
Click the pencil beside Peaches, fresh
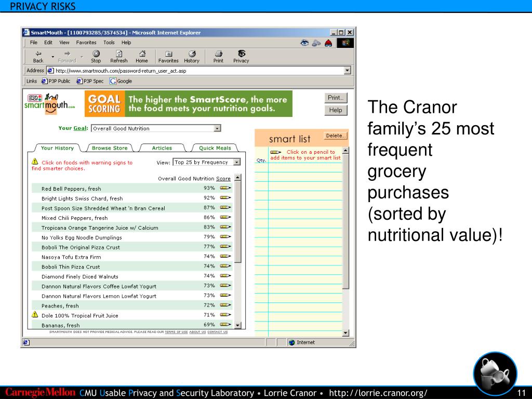[x=225, y=305]
